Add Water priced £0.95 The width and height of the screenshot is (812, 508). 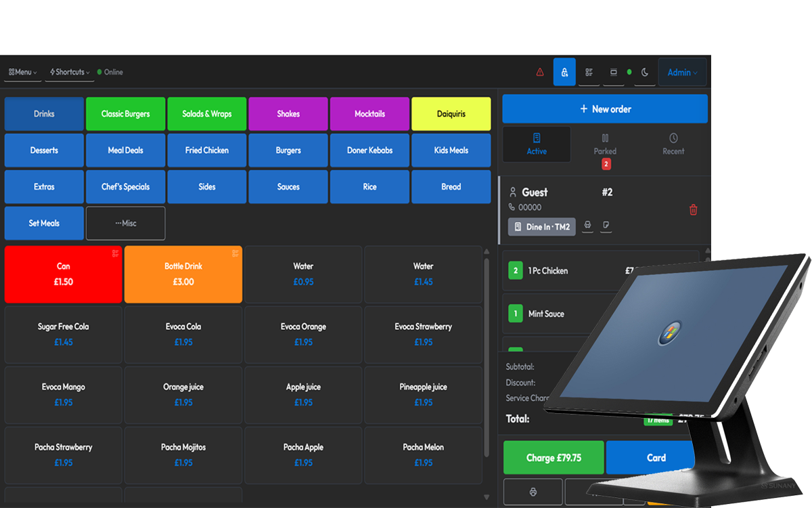coord(303,274)
